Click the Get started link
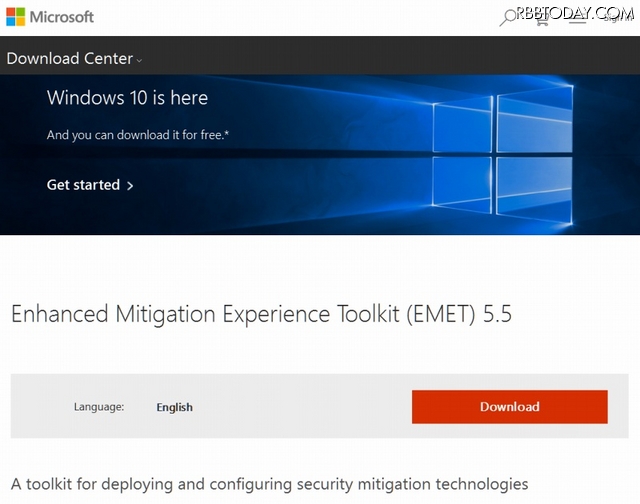Viewport: 640px width, 504px height. [83, 185]
